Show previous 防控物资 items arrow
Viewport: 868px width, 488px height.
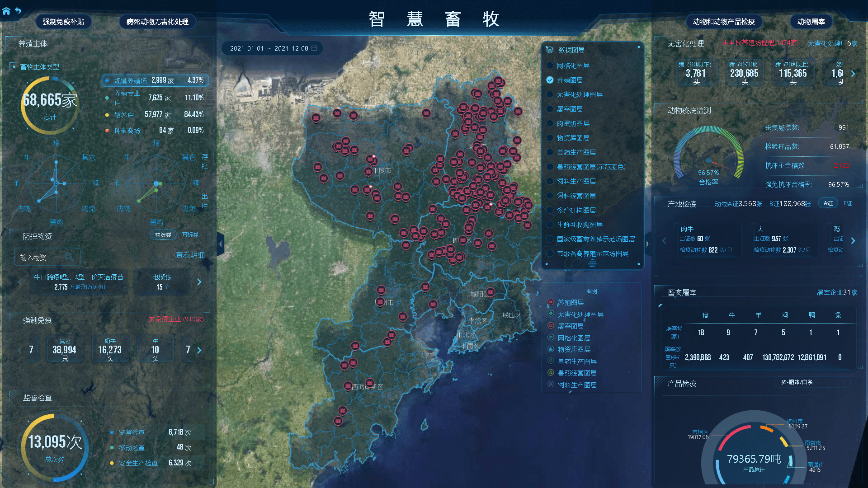(20, 282)
